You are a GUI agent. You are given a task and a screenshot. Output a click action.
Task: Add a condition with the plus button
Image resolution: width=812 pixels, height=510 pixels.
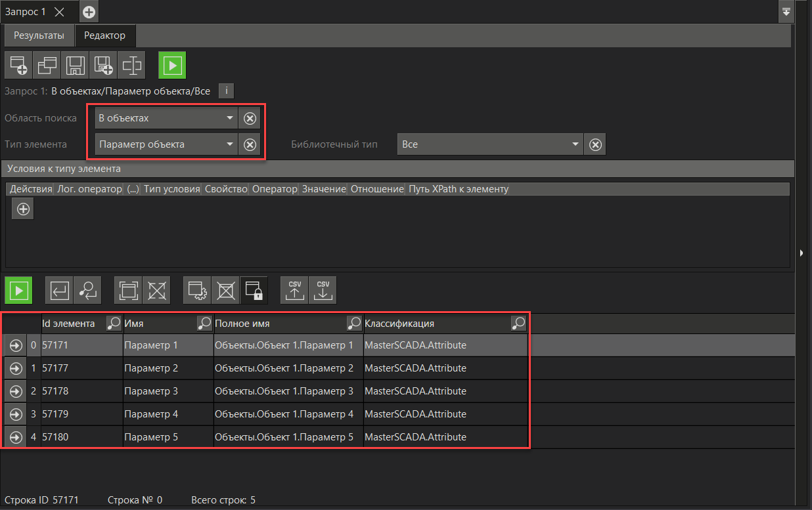23,209
